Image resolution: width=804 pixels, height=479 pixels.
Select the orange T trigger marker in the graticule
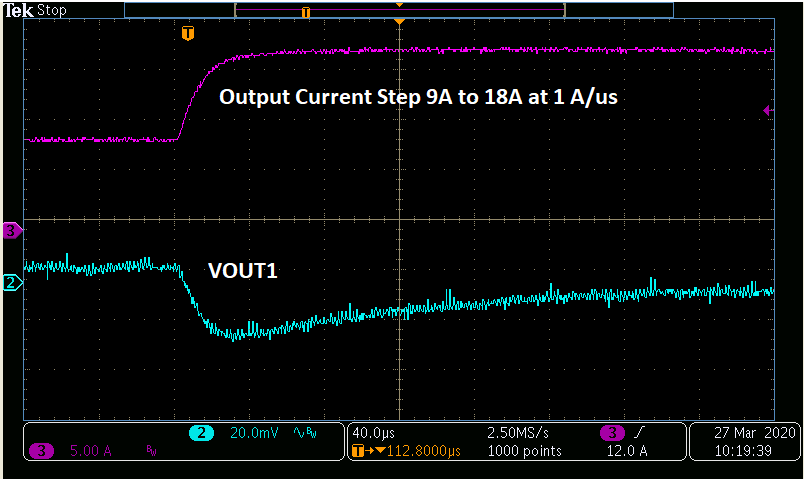[187, 34]
